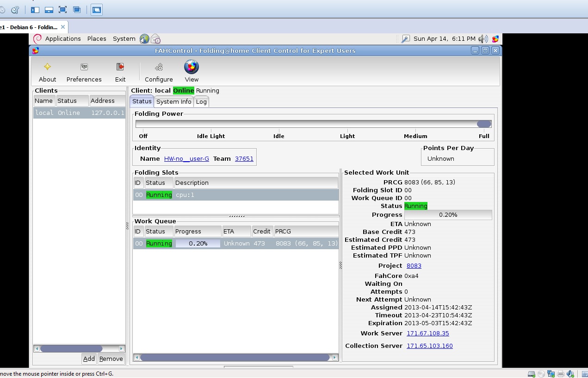Click the VMware snapshot manager wrench icon

point(15,10)
